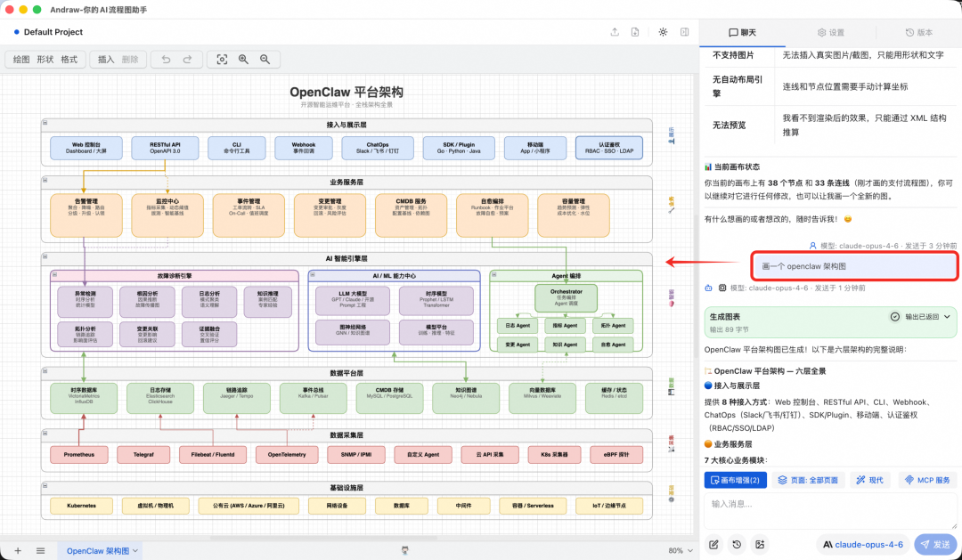Click the 发送 send button
The image size is (962, 560).
pos(935,545)
